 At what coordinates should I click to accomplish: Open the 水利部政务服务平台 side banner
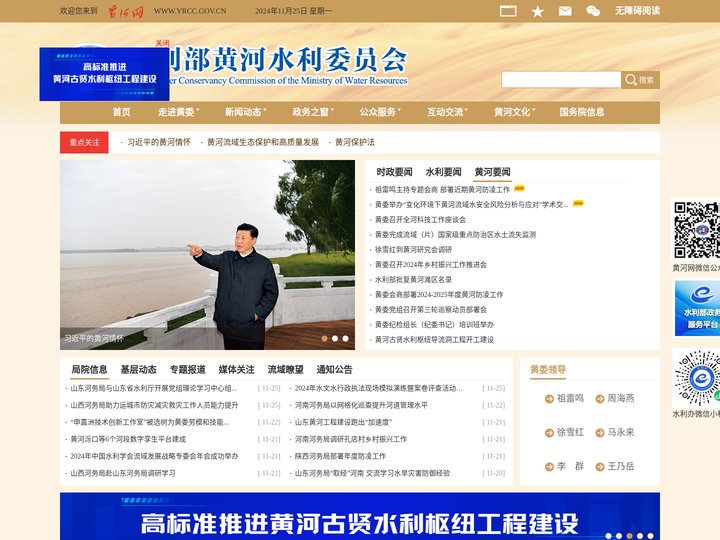[x=697, y=308]
